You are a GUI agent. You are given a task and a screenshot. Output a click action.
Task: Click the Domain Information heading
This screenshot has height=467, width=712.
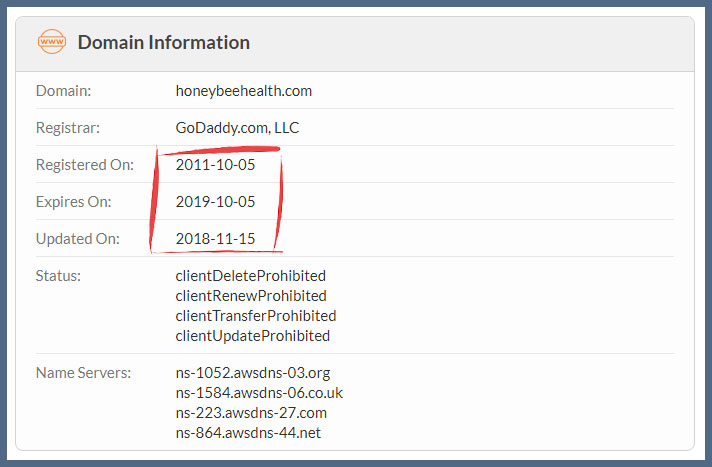point(163,42)
